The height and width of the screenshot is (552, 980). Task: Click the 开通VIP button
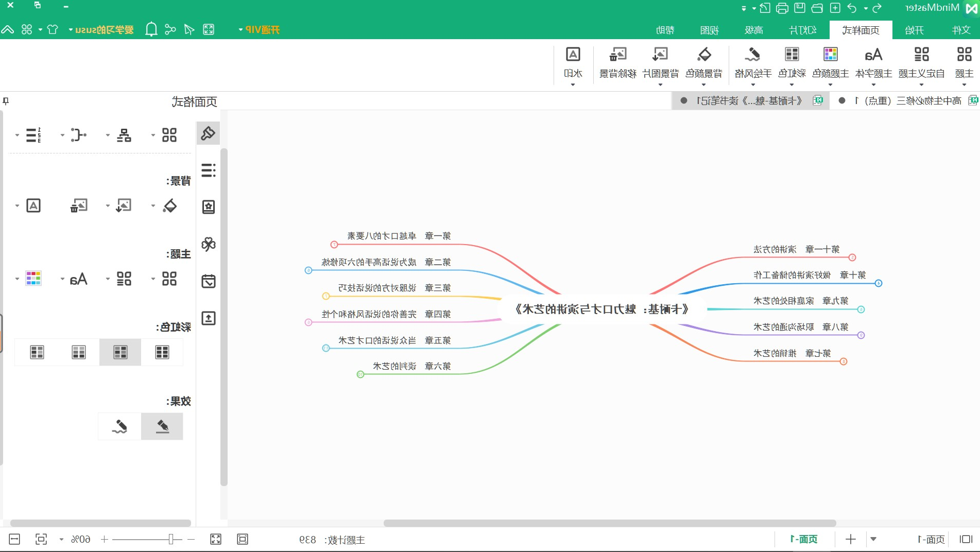pyautogui.click(x=260, y=30)
